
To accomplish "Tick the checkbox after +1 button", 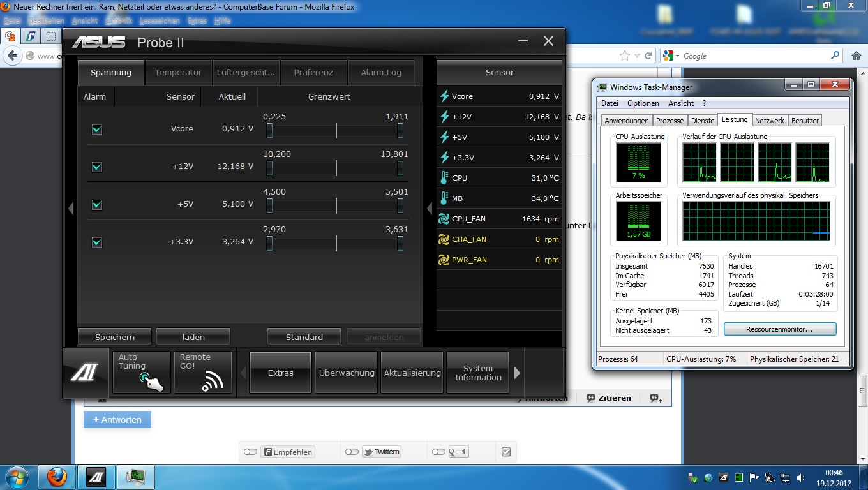I will click(506, 452).
